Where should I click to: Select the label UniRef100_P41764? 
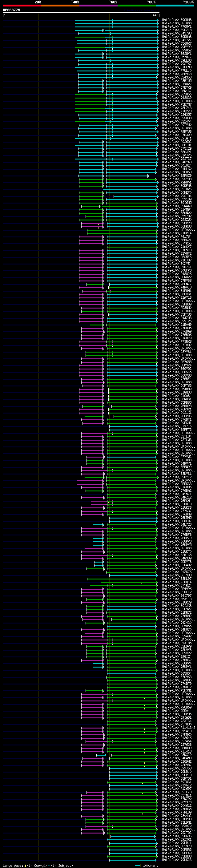[x=177, y=236]
